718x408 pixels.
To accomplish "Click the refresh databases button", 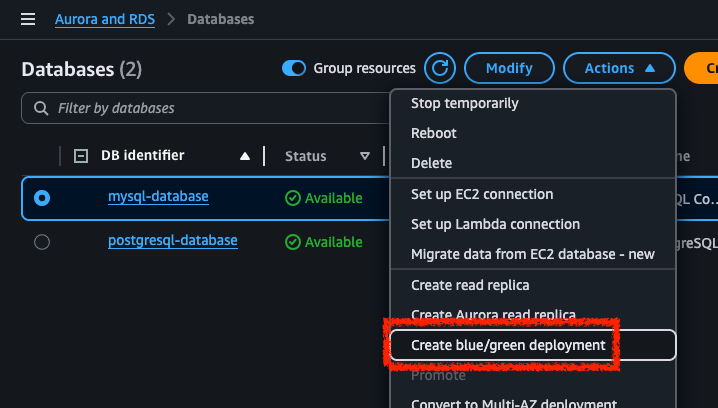I will pyautogui.click(x=440, y=68).
